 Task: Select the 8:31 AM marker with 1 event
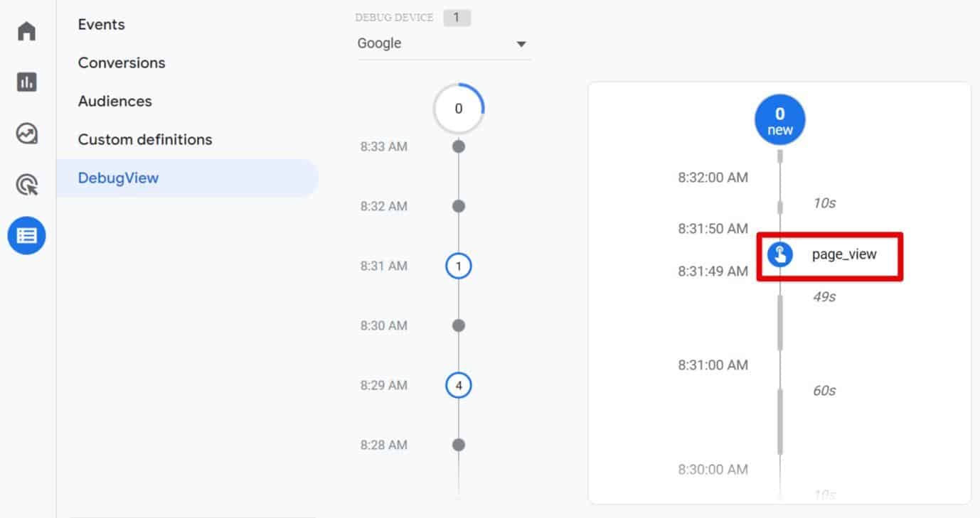point(459,266)
